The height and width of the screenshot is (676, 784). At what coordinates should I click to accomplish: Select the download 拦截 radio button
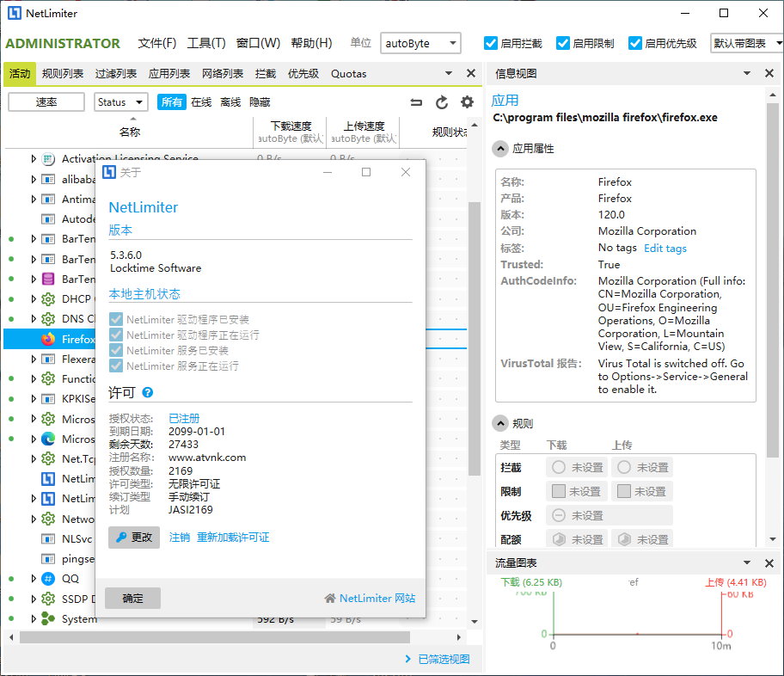559,467
